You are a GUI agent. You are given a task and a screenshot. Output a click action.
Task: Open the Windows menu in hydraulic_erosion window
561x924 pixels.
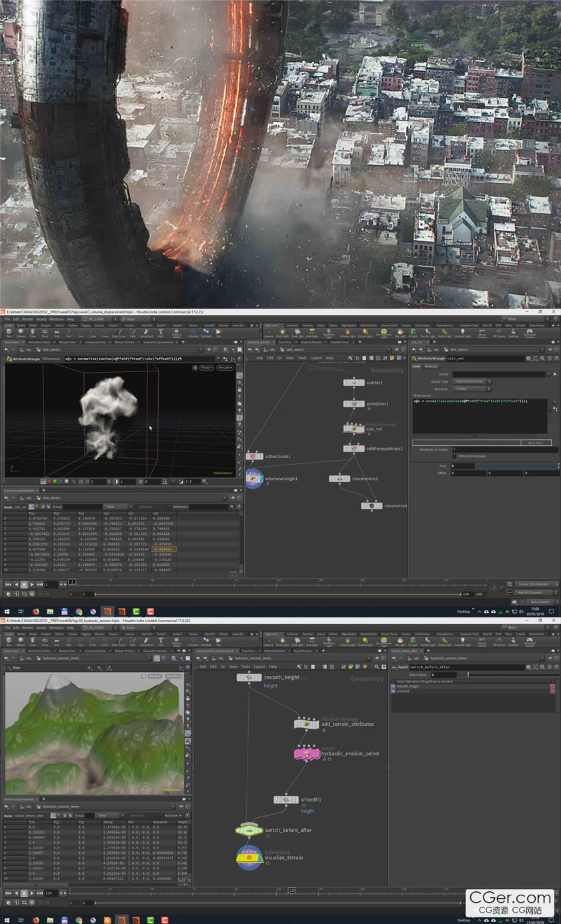tap(57, 627)
